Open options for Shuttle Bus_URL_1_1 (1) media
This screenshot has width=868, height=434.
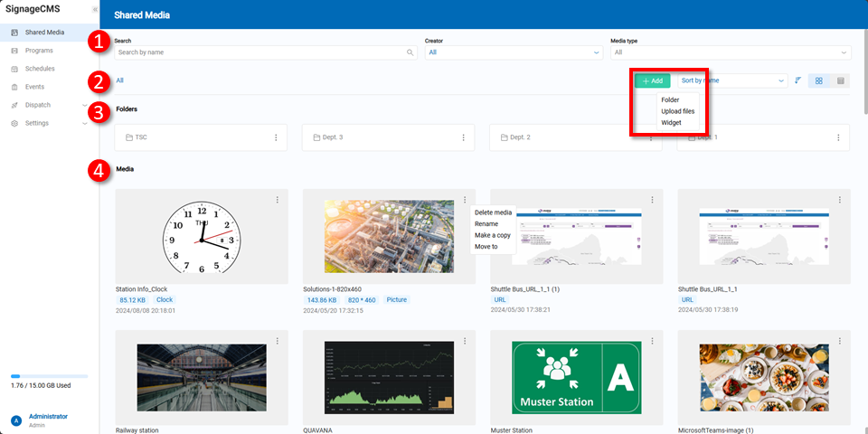[652, 200]
